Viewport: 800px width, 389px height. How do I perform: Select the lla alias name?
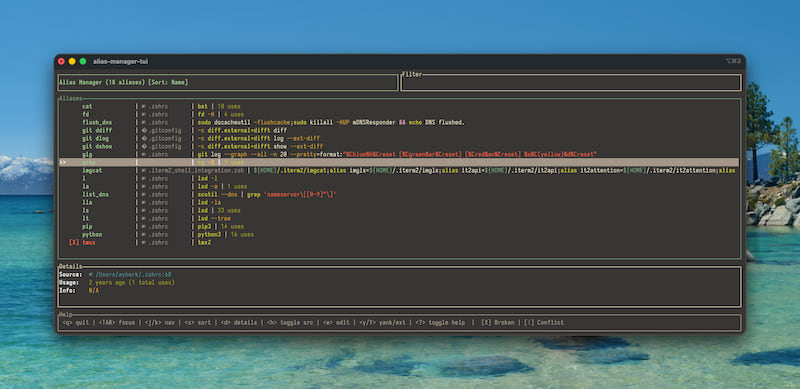(x=87, y=203)
